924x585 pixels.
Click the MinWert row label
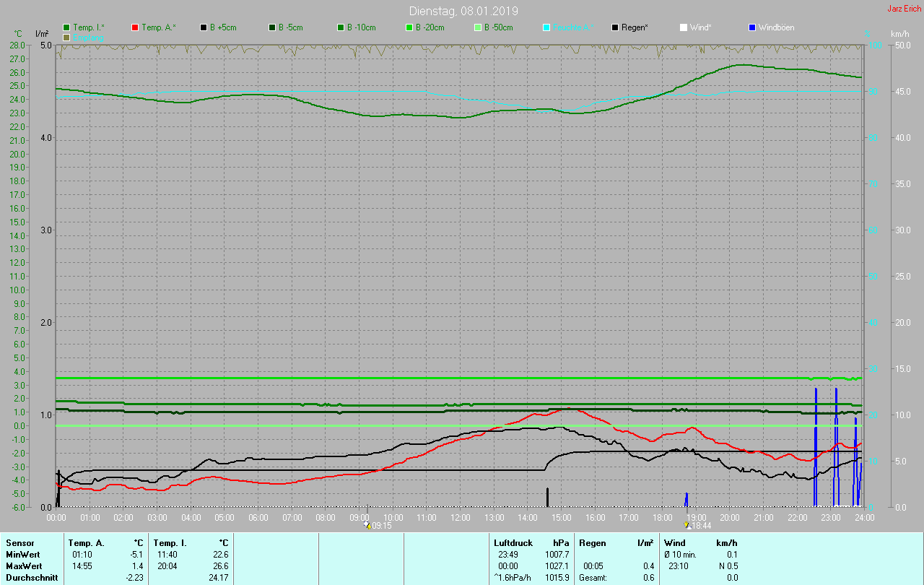pyautogui.click(x=23, y=554)
